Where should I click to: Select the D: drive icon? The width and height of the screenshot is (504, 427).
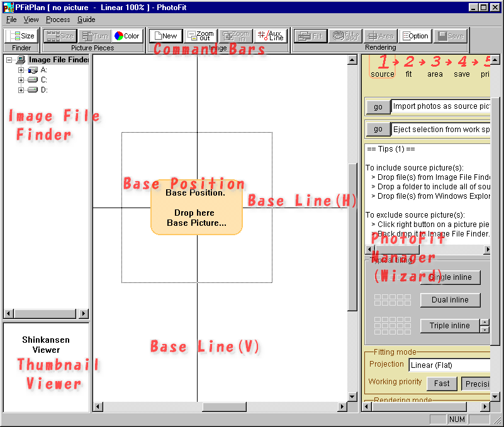click(x=33, y=90)
